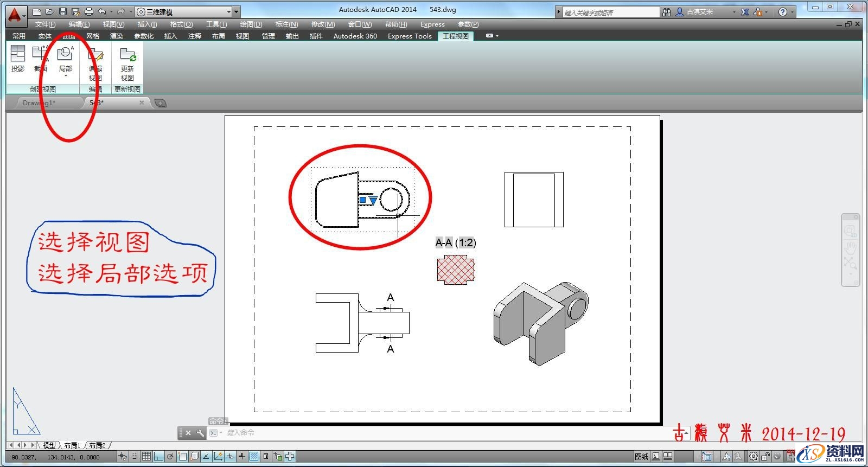This screenshot has width=868, height=467.
Task: Open the workspace settings gear in status bar
Action: point(754,457)
